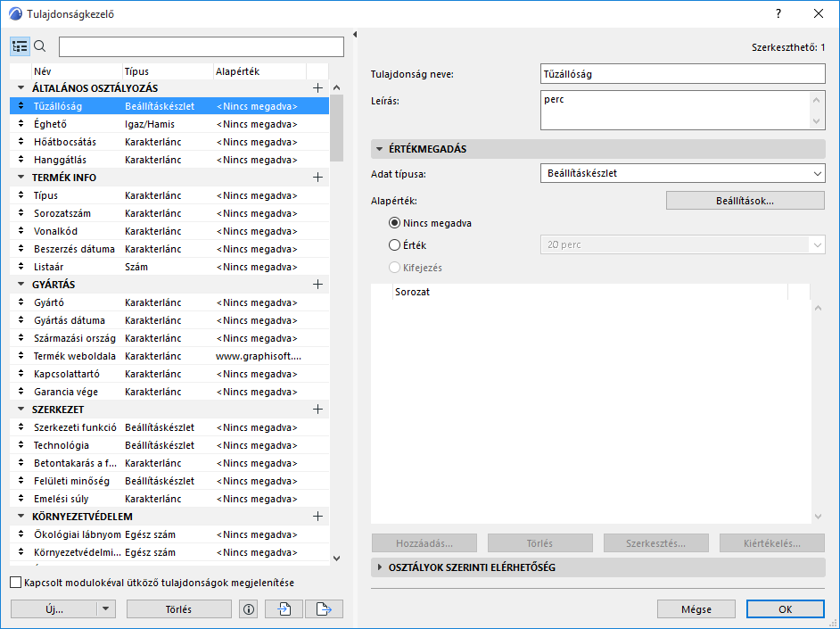The image size is (840, 629).
Task: Click the Törlés button under the property list
Action: click(179, 609)
